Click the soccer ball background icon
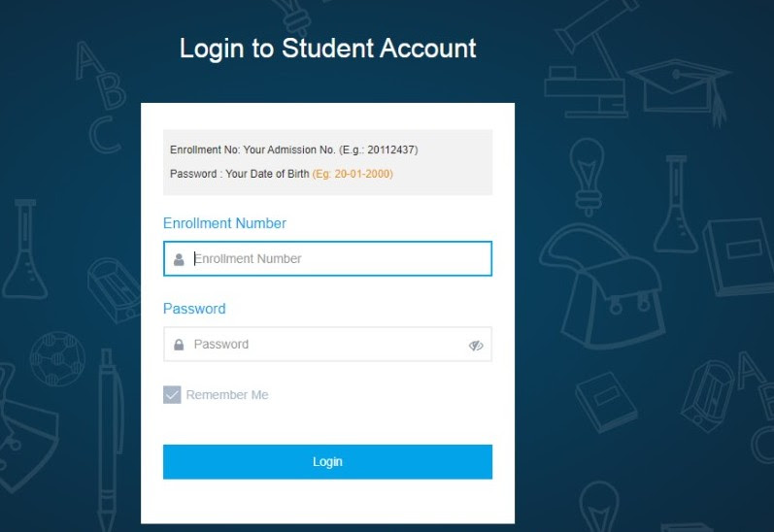This screenshot has height=532, width=774. point(57,358)
